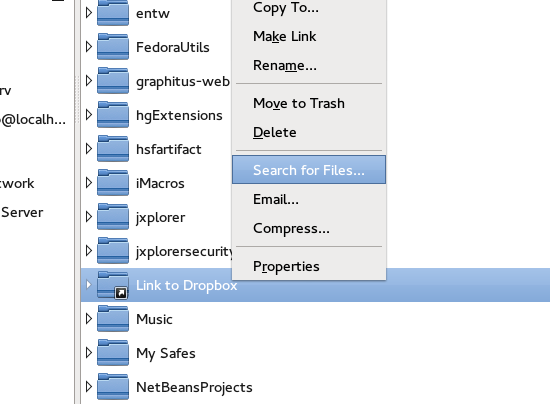Choose Delete from the context menu
550x404 pixels.
(x=309, y=133)
